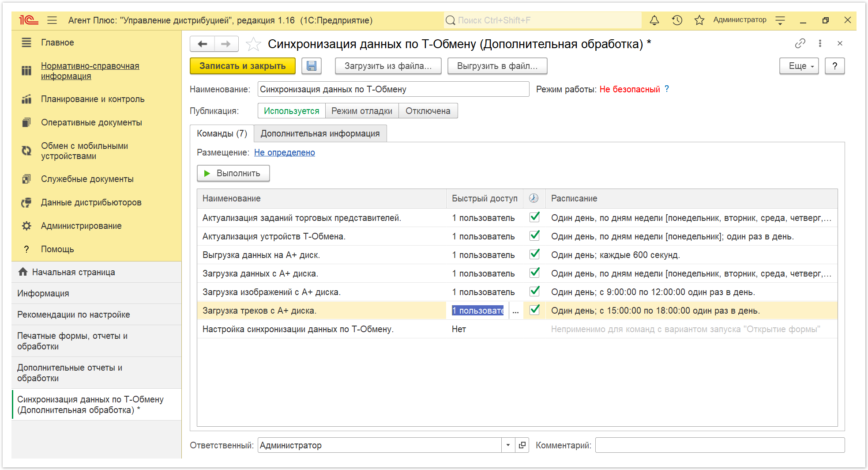Expand the Еще dropdown menu

tap(799, 66)
